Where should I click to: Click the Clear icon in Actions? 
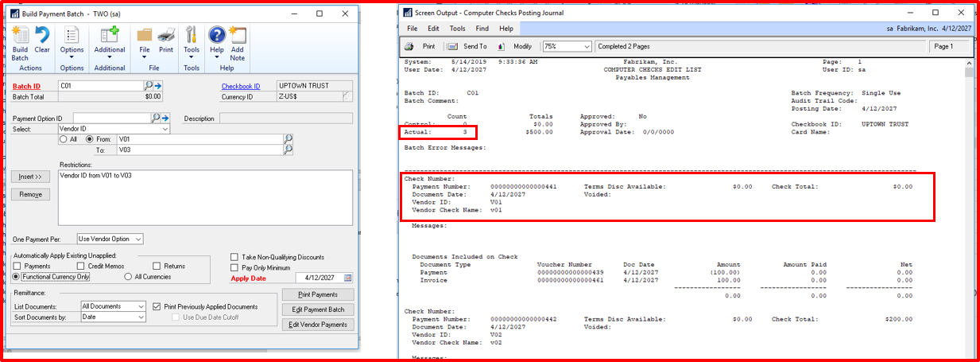tap(42, 36)
